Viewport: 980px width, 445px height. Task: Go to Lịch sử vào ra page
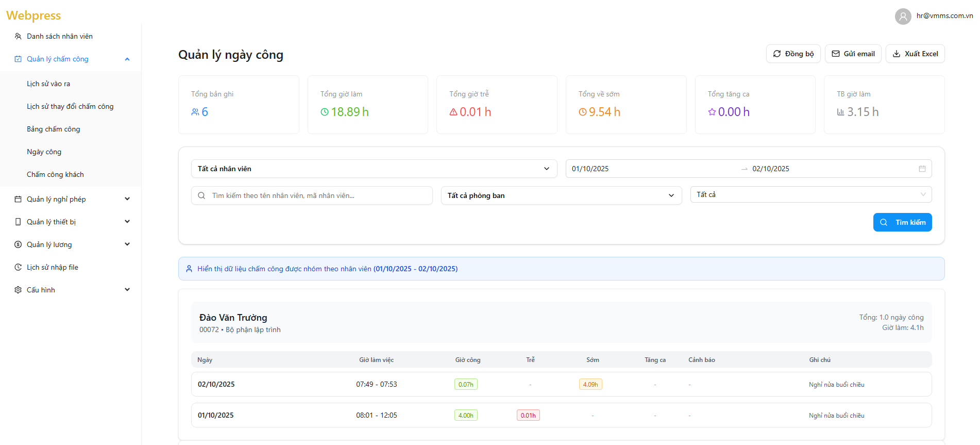coord(48,84)
